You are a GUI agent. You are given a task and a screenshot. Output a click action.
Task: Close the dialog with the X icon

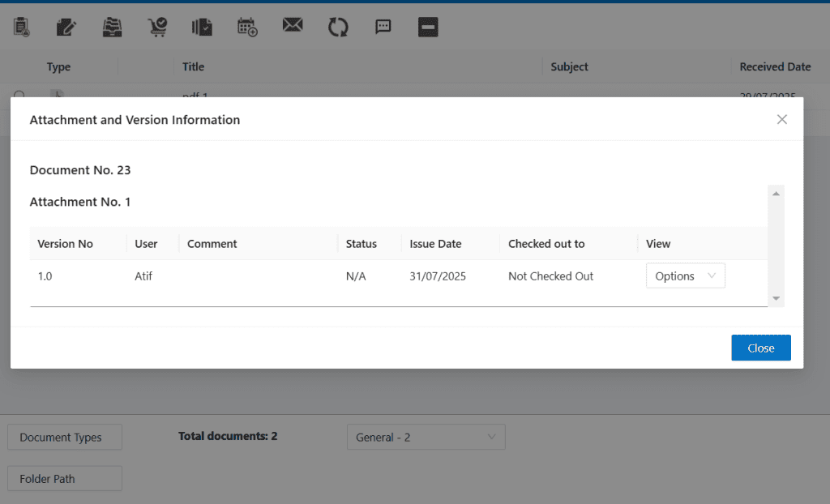click(x=782, y=120)
